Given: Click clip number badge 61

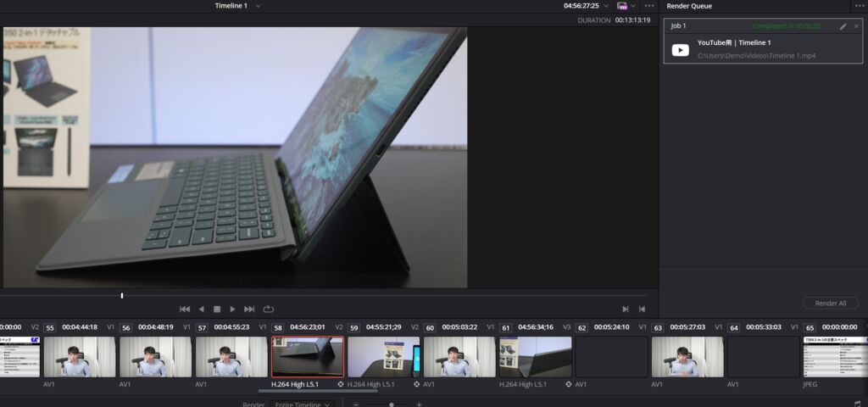Looking at the screenshot, I should [x=505, y=328].
